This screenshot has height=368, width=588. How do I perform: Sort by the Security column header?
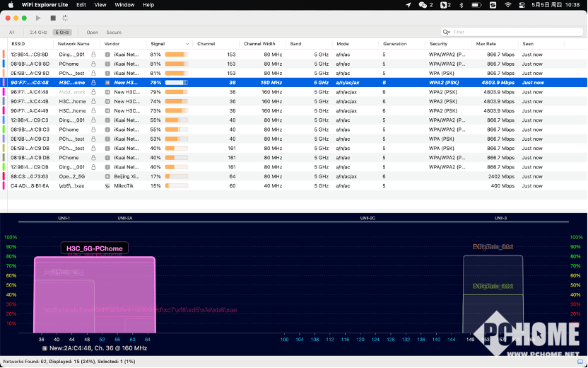tap(438, 44)
